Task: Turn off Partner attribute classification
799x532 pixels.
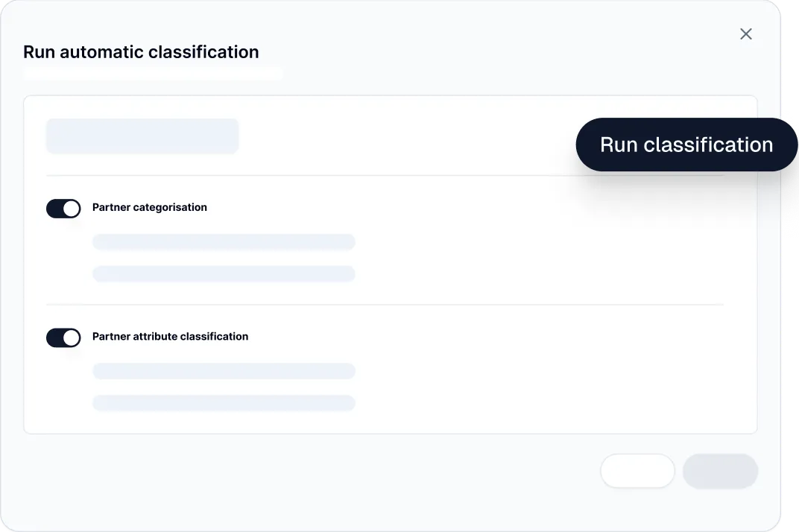Action: [63, 338]
